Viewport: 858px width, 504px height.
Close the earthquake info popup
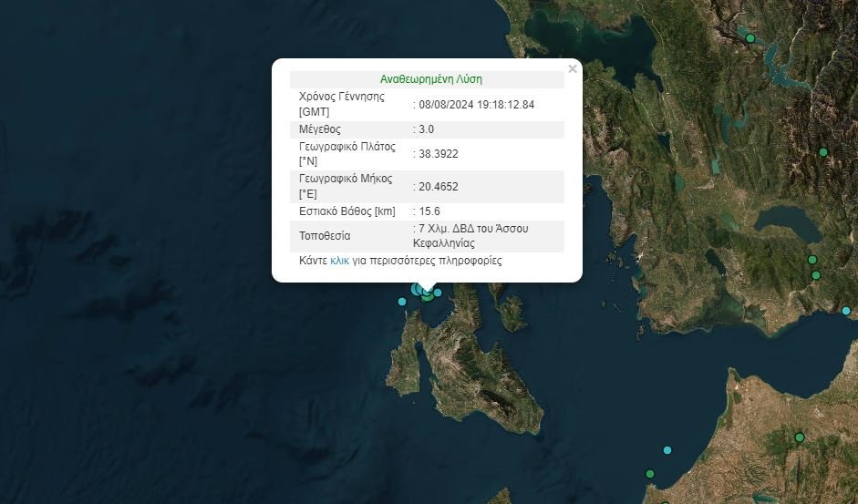(x=573, y=69)
